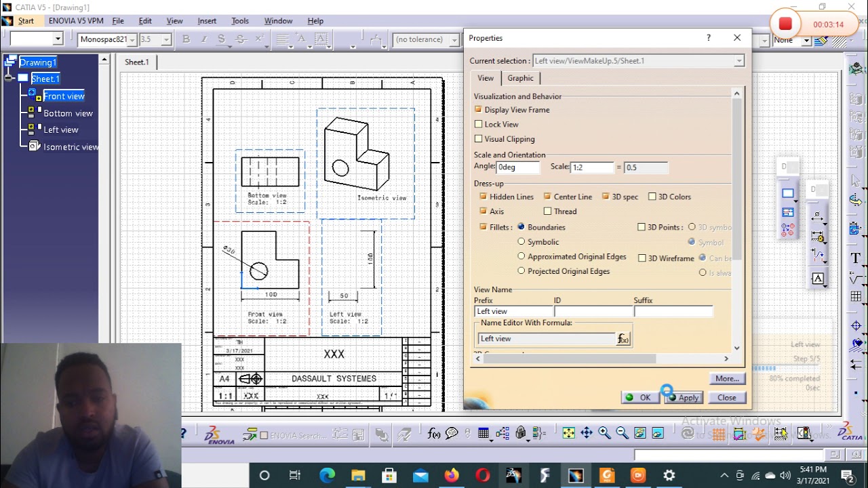The image size is (868, 488).
Task: Toggle the Strikethrough text icon
Action: pos(239,39)
